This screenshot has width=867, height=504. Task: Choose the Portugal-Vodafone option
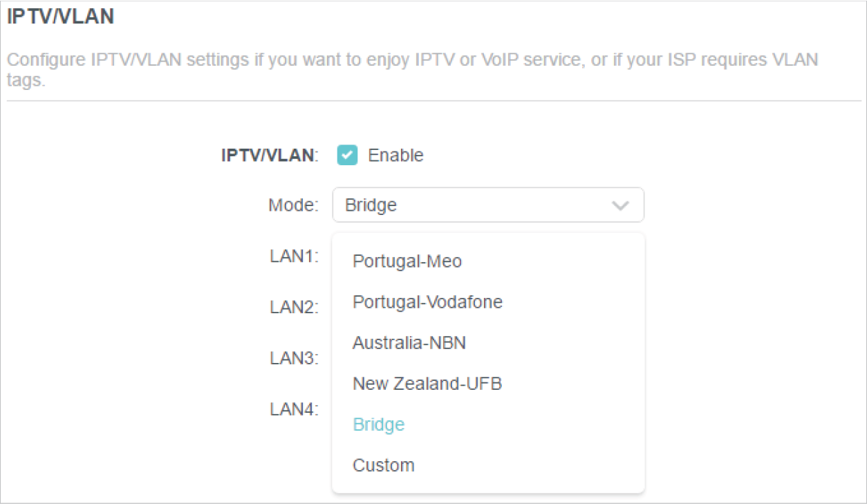click(427, 302)
